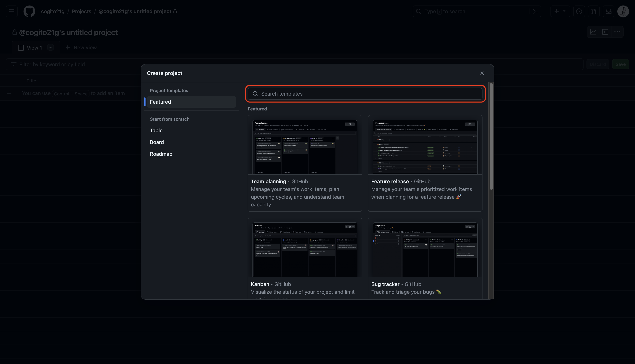Open the issues icon in header
This screenshot has height=364, width=635.
579,12
